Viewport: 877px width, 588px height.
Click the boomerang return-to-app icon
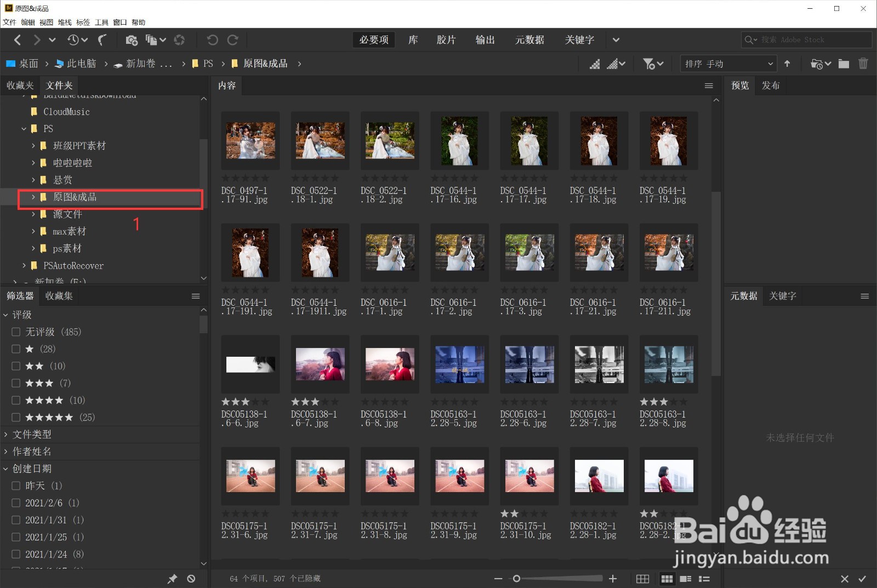coord(102,40)
